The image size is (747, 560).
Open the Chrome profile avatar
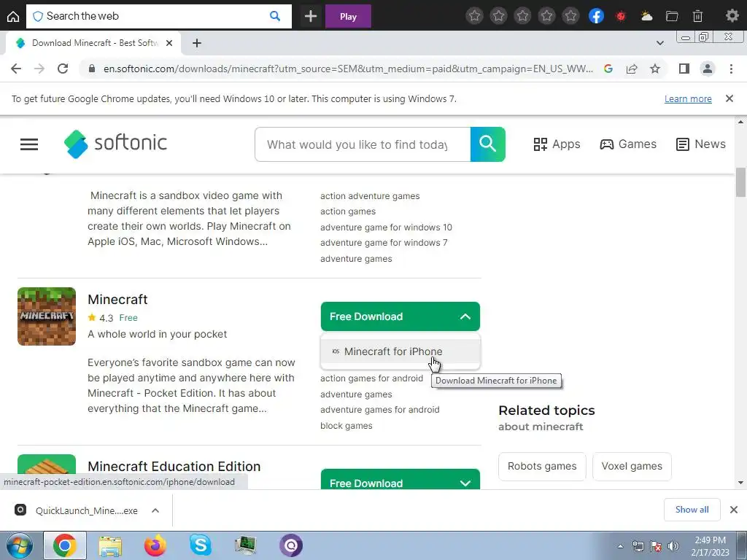tap(708, 69)
